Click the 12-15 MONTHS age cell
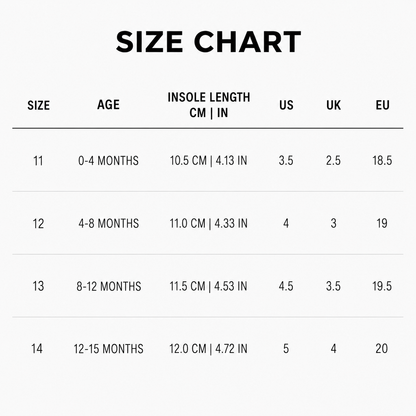This screenshot has height=416, width=416. pos(109,349)
